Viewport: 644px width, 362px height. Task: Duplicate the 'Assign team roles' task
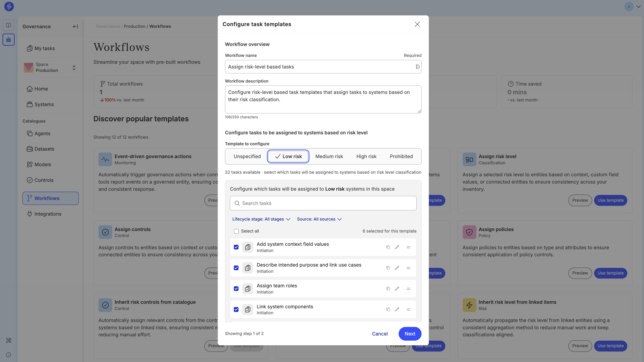388,289
